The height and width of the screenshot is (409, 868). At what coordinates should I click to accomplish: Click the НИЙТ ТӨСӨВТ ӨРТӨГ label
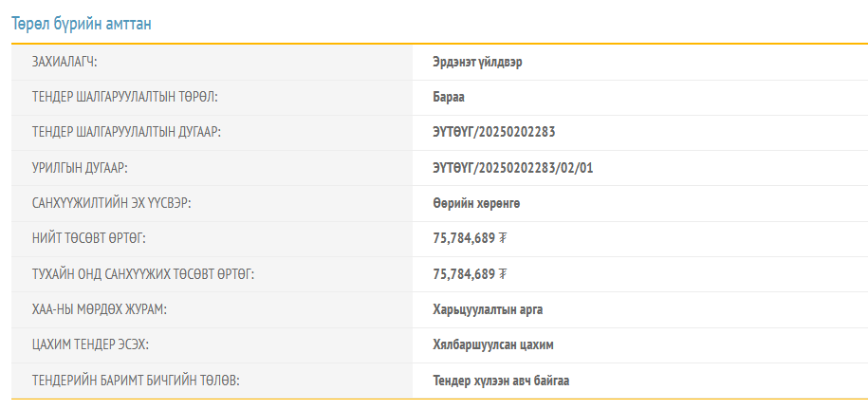pos(88,239)
